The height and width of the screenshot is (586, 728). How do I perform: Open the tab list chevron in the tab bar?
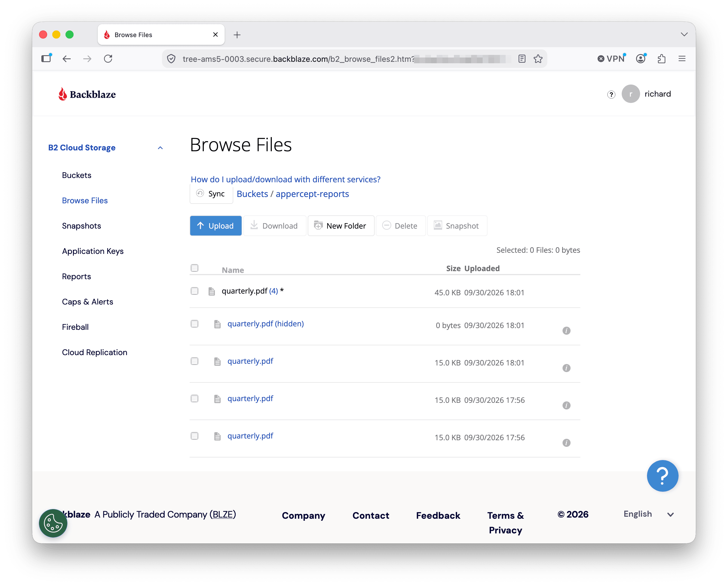pos(684,35)
